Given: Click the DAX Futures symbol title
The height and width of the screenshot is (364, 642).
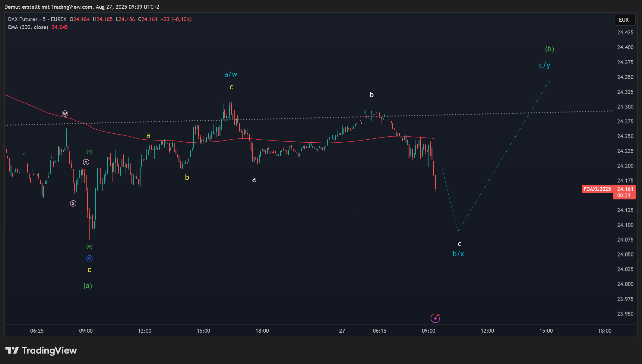Looking at the screenshot, I should tap(23, 19).
